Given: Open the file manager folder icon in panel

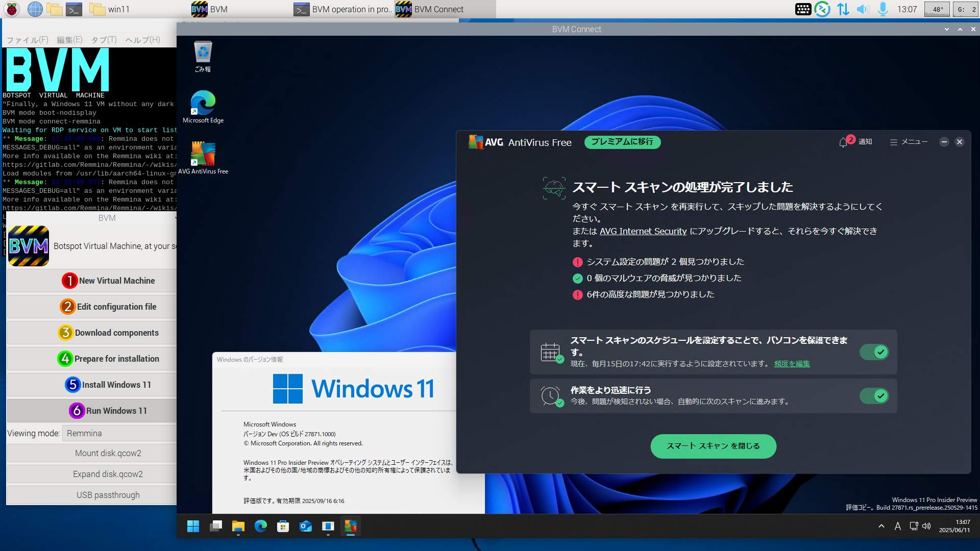Looking at the screenshot, I should 55,9.
